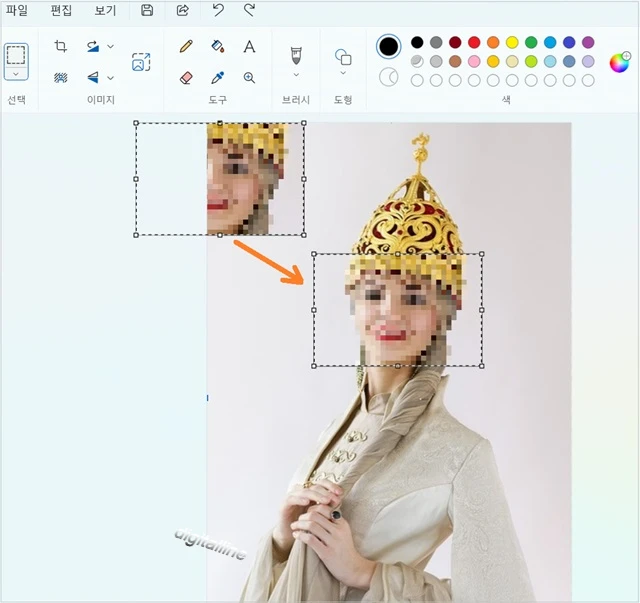The width and height of the screenshot is (640, 603).
Task: Select Color 2 white secondary circle
Action: 388,77
